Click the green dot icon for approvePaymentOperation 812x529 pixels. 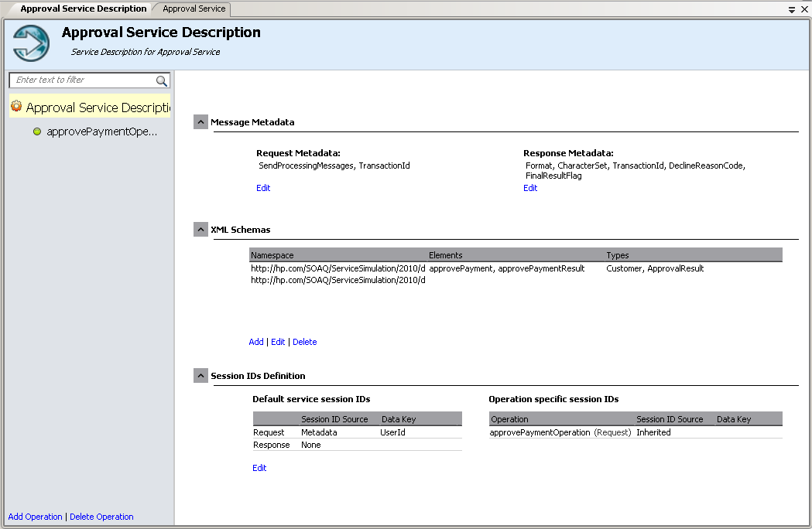(x=37, y=132)
